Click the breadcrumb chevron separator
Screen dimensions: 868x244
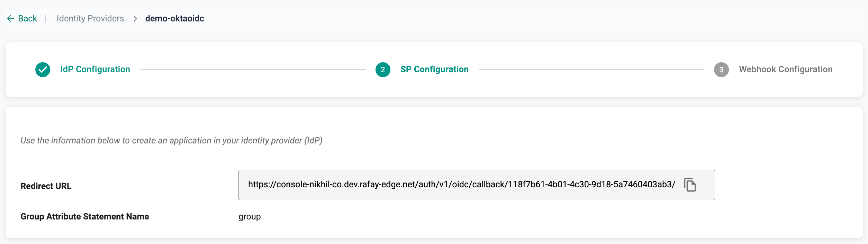tap(135, 19)
